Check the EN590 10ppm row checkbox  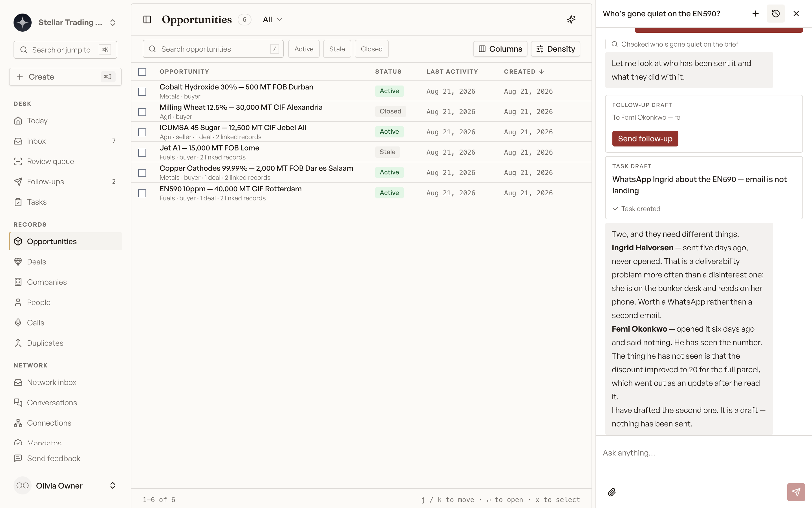142,193
